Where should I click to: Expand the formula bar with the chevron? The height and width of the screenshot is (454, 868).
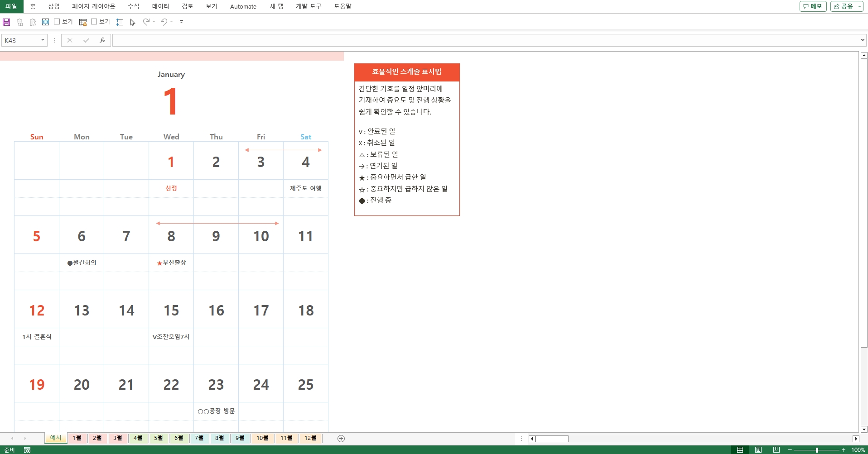863,40
